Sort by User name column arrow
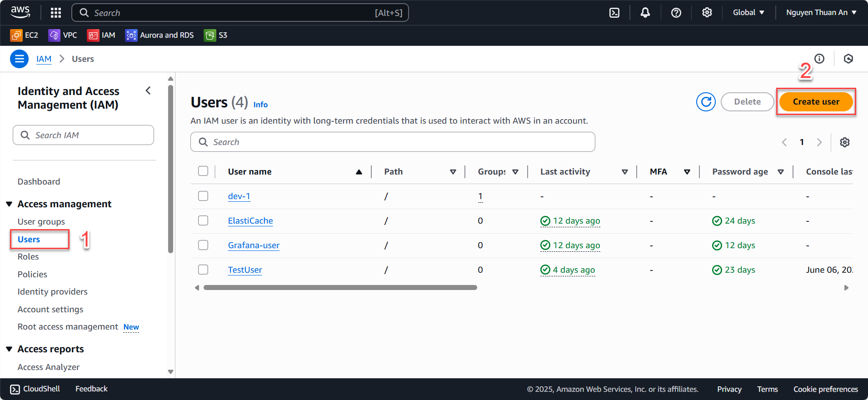The image size is (868, 400). tap(359, 172)
